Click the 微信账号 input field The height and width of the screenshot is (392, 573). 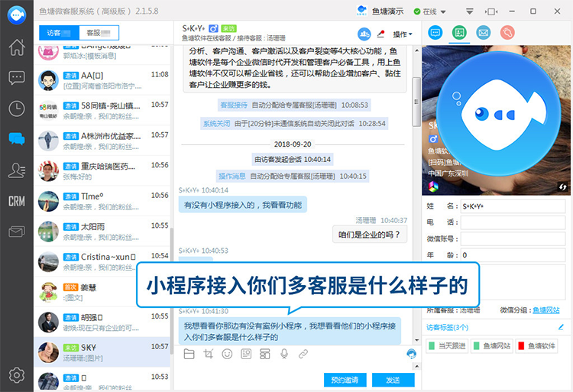[513, 239]
